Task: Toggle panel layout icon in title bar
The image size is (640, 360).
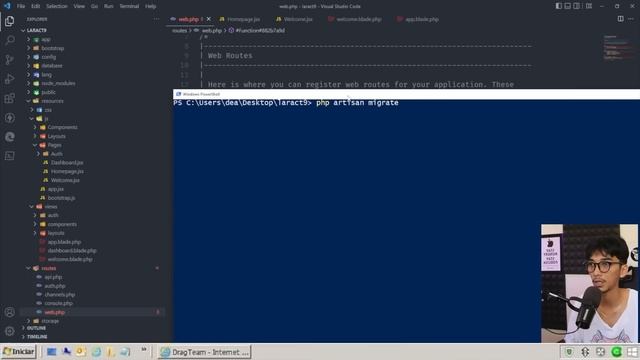Action: pyautogui.click(x=567, y=6)
